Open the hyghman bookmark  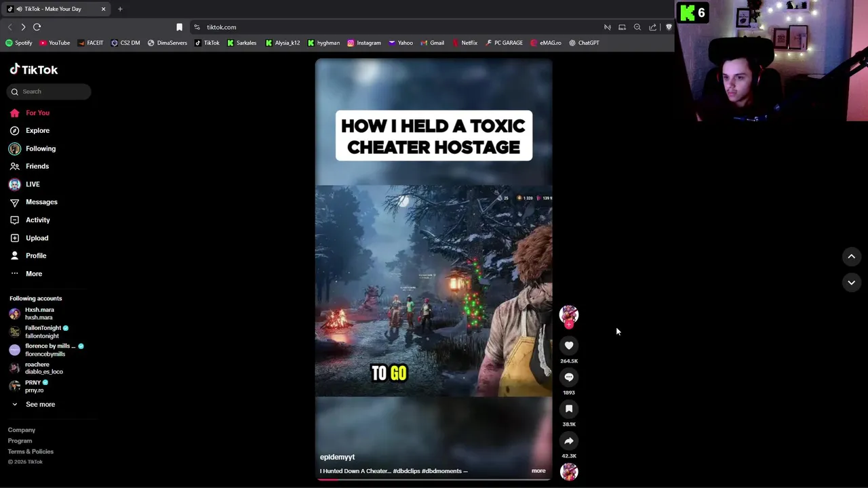323,43
